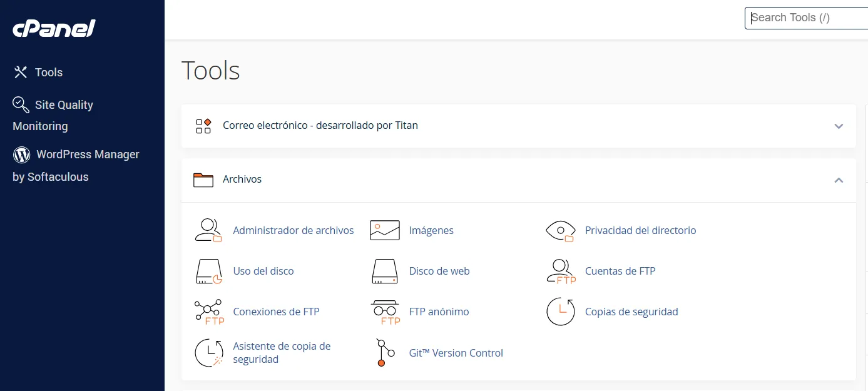Image resolution: width=868 pixels, height=391 pixels.
Task: Click the Search Tools input field
Action: pos(807,18)
